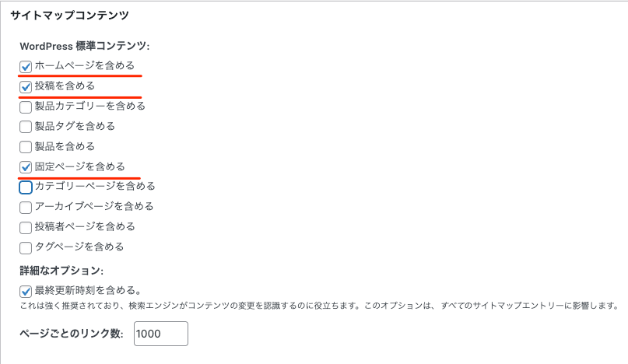The height and width of the screenshot is (364, 628).
Task: Check the 投稿者ページを含める checkbox
Action: [26, 227]
